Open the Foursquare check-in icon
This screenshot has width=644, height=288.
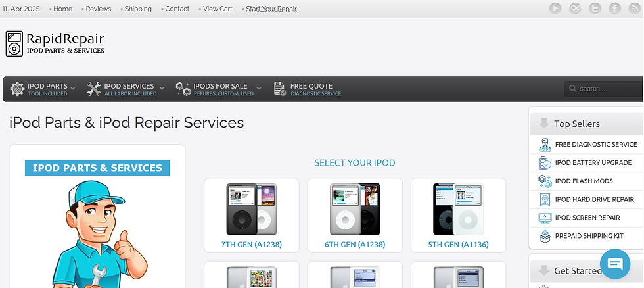(x=575, y=8)
